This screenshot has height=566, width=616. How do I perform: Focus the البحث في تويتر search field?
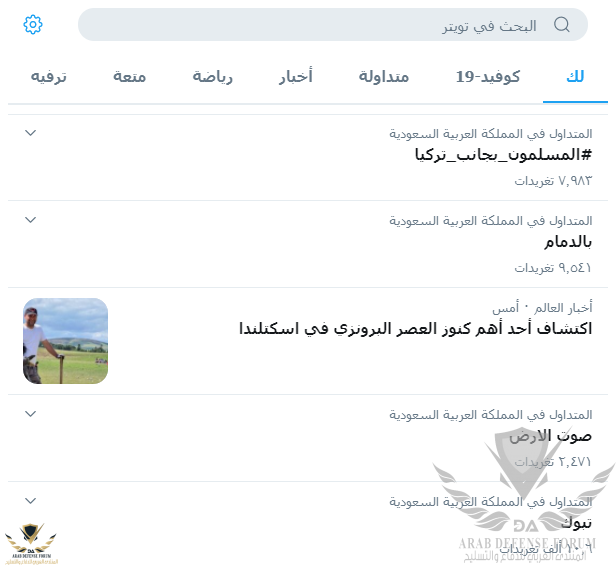333,25
